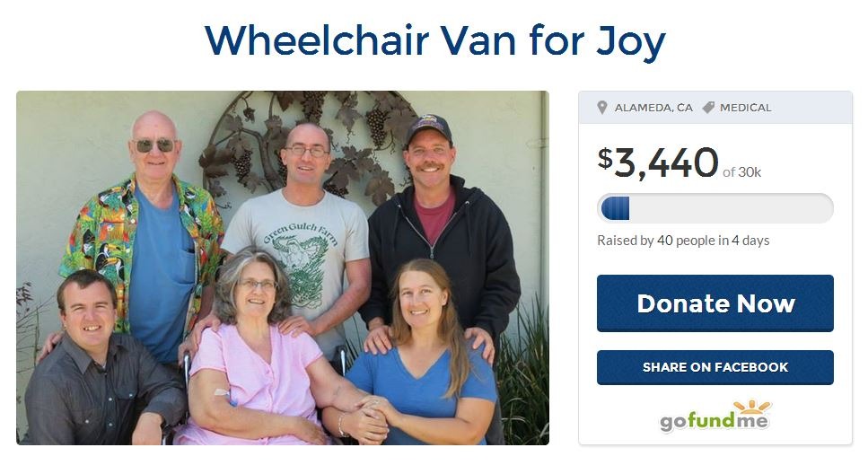Click the Donate Now button
This screenshot has height=465, width=868.
pos(715,303)
